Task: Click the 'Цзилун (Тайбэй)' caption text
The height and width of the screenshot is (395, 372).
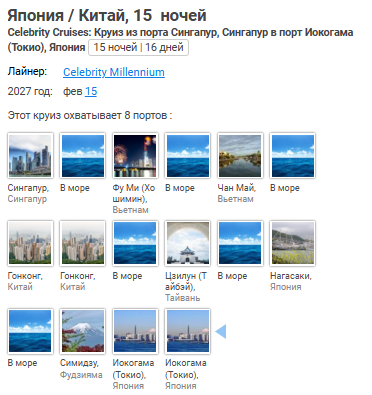Action: 186,281
